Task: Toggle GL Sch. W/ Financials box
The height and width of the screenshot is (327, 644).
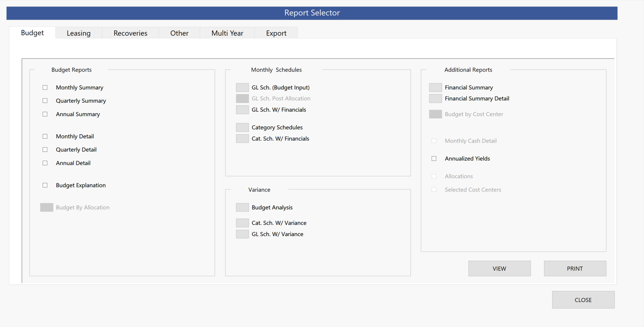Action: coord(242,110)
